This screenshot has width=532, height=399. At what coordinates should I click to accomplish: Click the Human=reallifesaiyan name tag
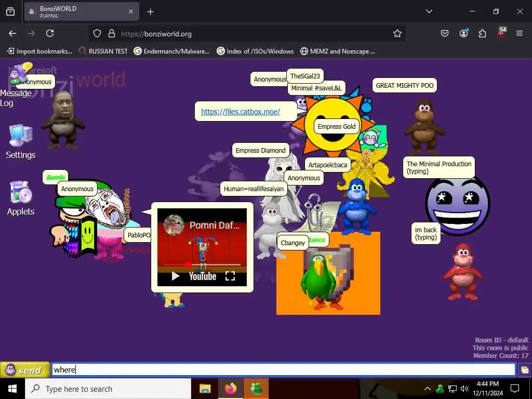click(x=254, y=189)
